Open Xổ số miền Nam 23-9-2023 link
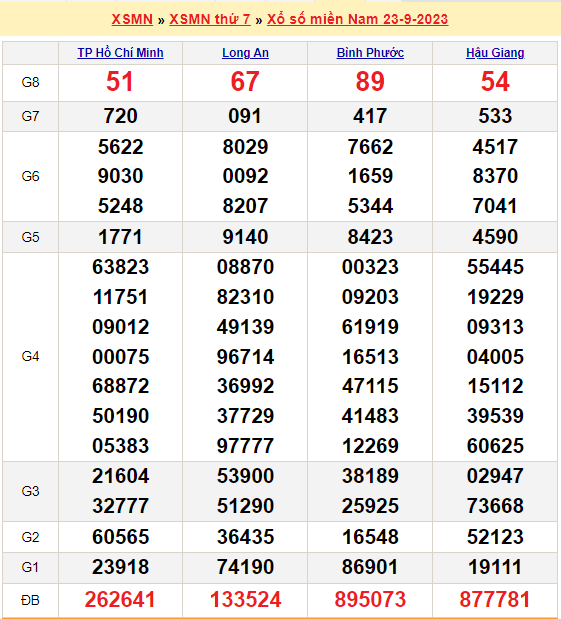 (x=357, y=19)
